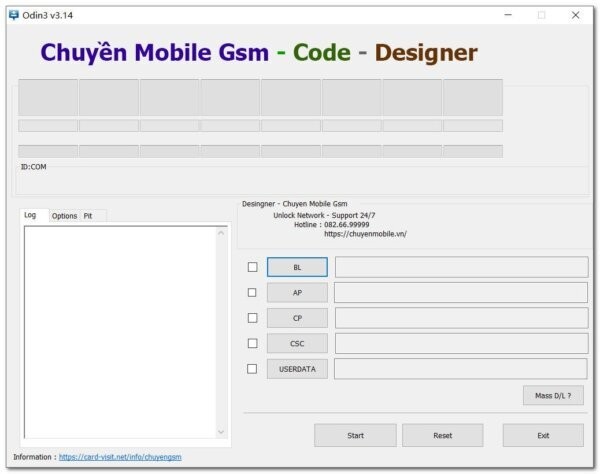Close the Odin3 window
The image size is (600, 474).
point(575,15)
